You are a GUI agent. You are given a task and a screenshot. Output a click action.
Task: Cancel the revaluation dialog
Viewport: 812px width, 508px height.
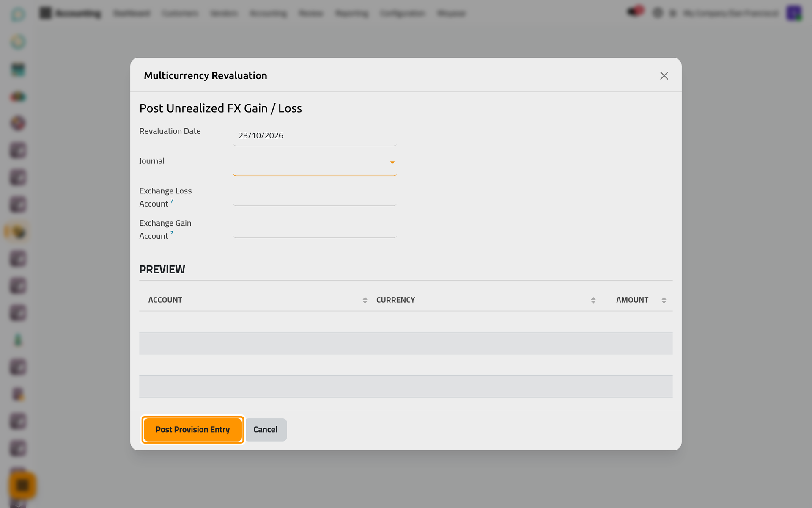266,430
